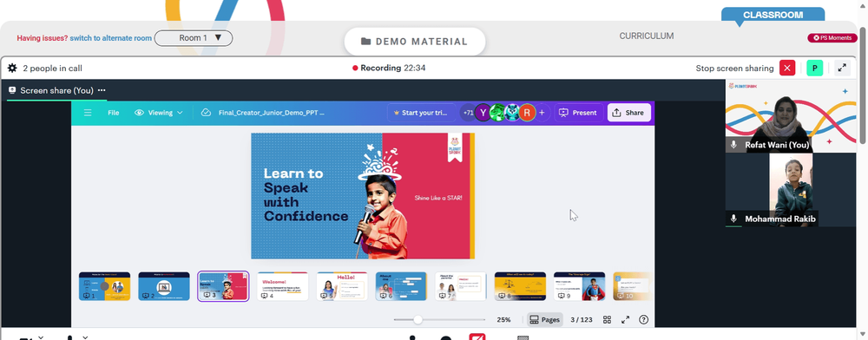Click the cloud save status icon
Image resolution: width=868 pixels, height=340 pixels.
[206, 113]
